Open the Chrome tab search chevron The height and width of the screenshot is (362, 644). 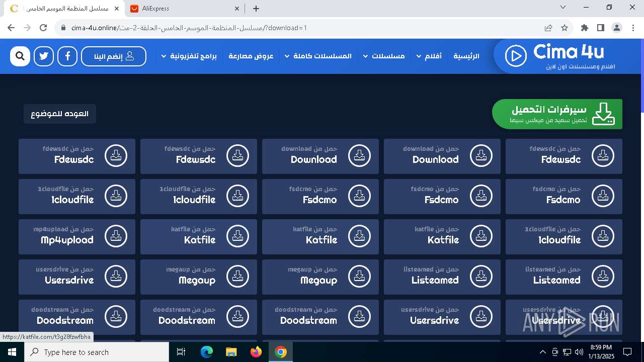point(563,8)
